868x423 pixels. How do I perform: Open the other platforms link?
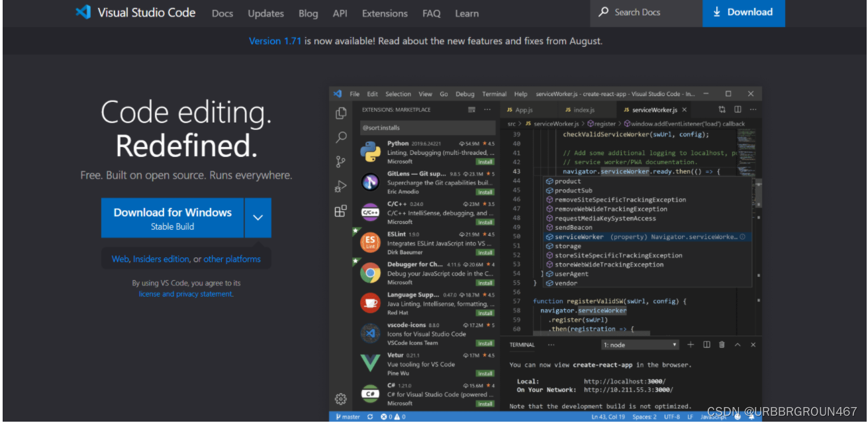pos(232,259)
